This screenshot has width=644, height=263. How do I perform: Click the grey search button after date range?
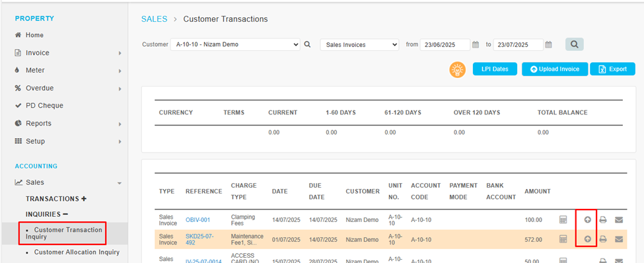coord(574,44)
